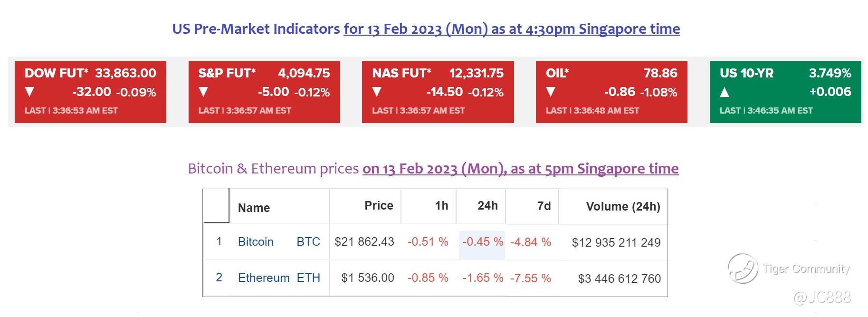Click the S&P FUT down arrow icon
The width and height of the screenshot is (868, 317).
tap(203, 92)
